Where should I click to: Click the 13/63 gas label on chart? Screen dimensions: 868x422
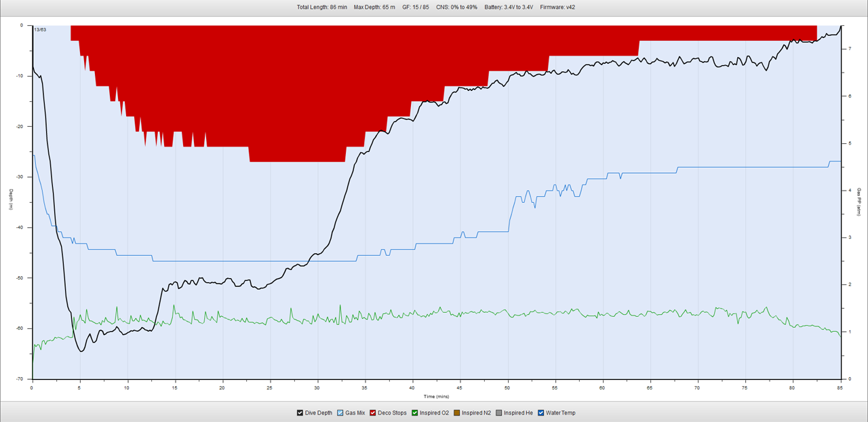(40, 30)
